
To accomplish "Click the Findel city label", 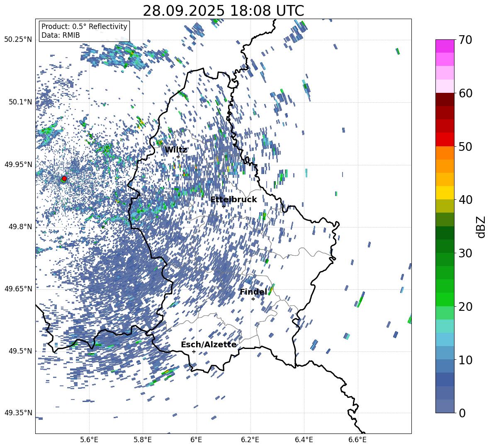I will pyautogui.click(x=253, y=292).
